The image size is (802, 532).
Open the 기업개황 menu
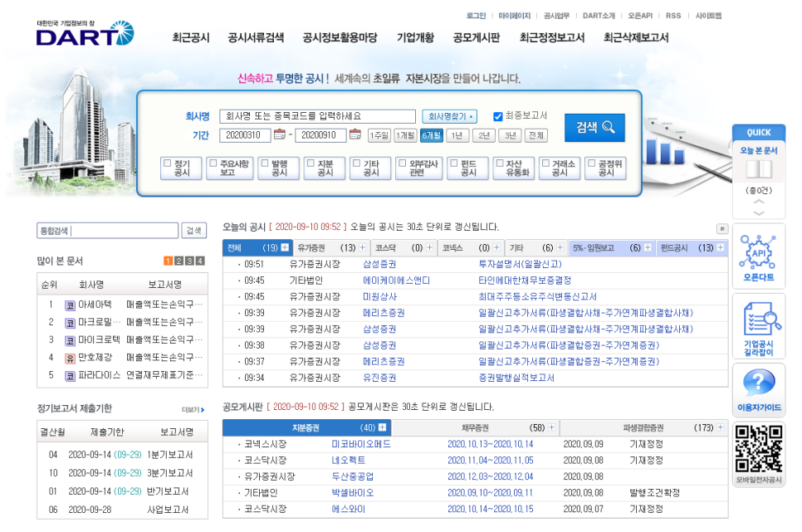click(x=415, y=37)
